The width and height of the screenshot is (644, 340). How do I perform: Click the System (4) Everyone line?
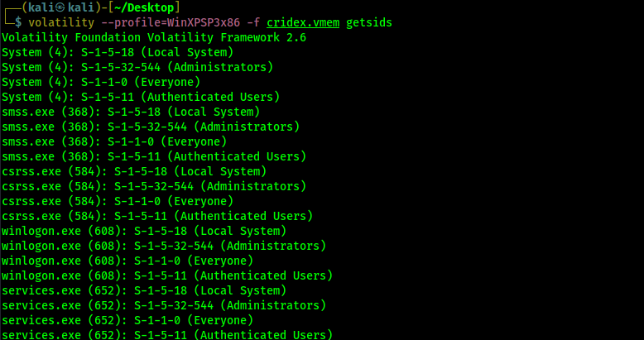(101, 82)
